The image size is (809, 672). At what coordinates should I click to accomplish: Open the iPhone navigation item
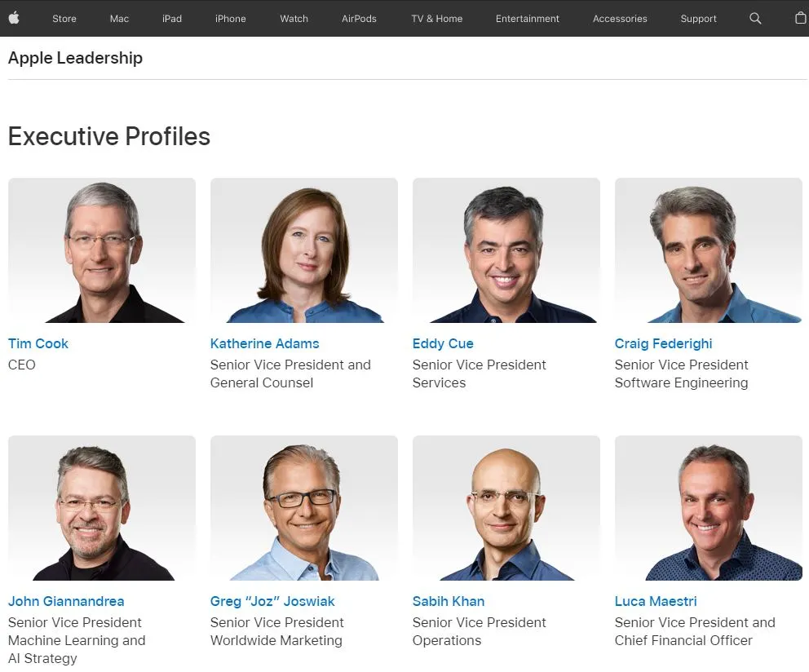coord(231,19)
